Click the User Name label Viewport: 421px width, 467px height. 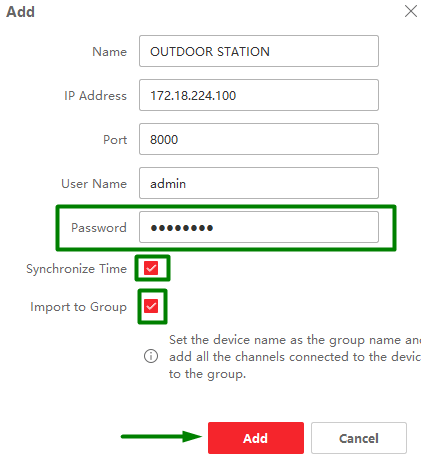coord(94,184)
